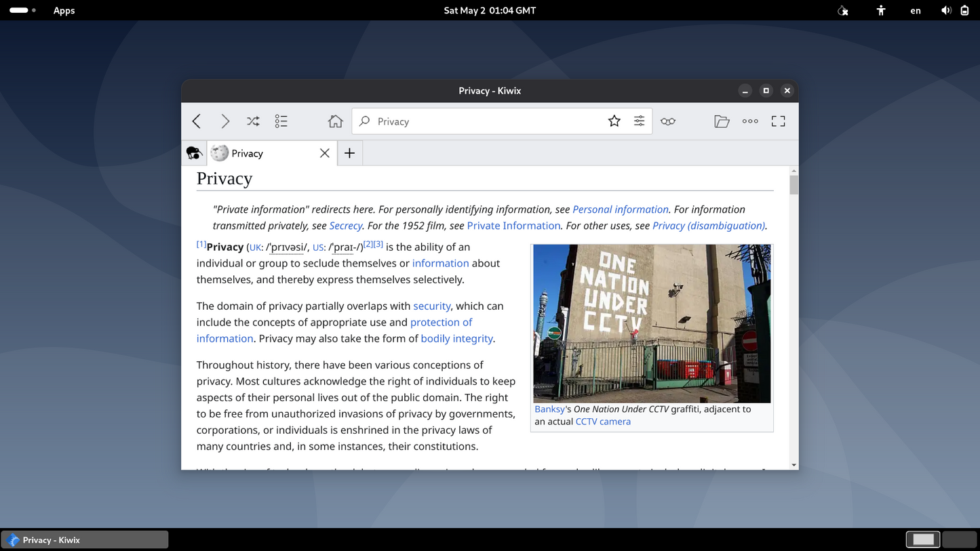Open a random article with shuffle icon
This screenshot has height=551, width=980.
tap(253, 121)
